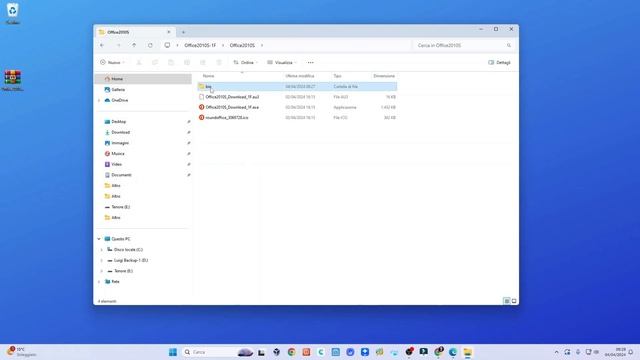Open the notifications bell in tray
This screenshot has height=360, width=640.
[631, 352]
